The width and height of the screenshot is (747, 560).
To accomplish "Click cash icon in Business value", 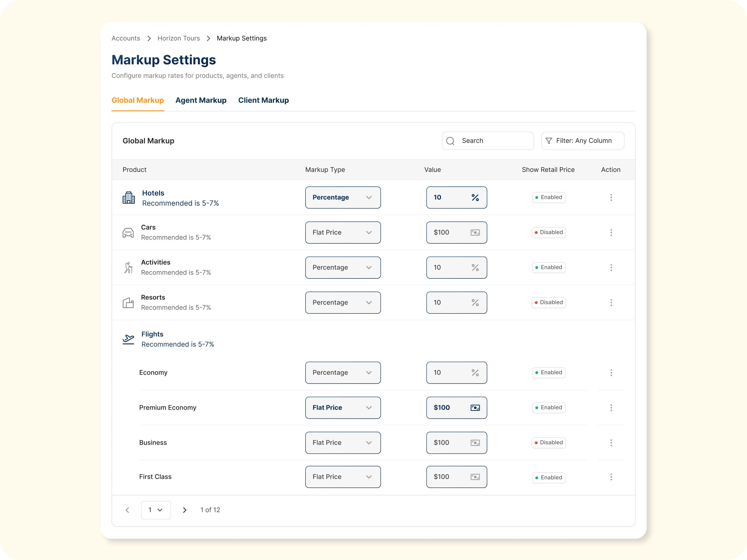I will tap(475, 443).
